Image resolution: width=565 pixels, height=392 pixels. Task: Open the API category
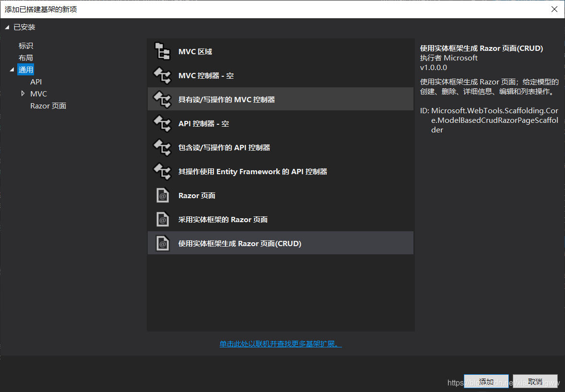click(x=36, y=82)
